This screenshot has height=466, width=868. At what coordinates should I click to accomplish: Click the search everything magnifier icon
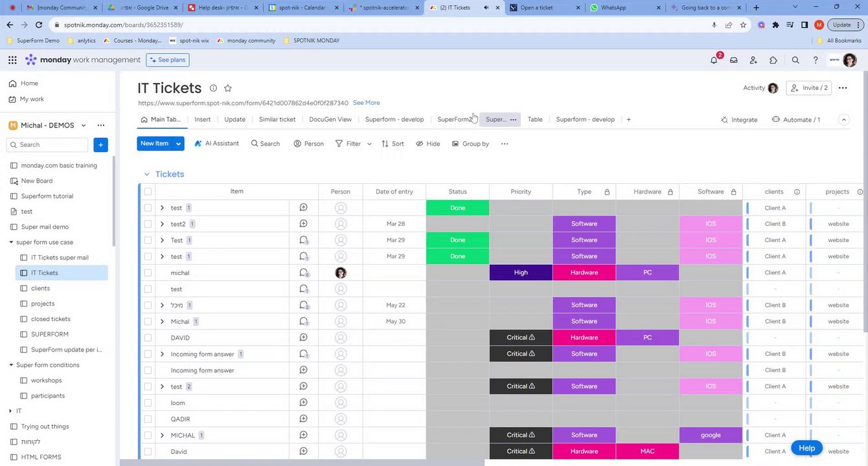point(795,60)
